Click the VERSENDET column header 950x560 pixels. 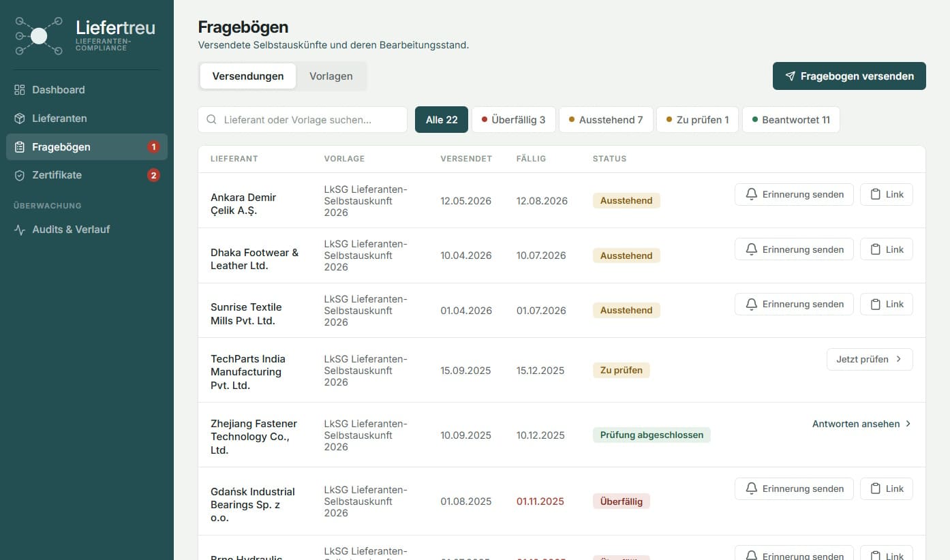click(x=466, y=159)
